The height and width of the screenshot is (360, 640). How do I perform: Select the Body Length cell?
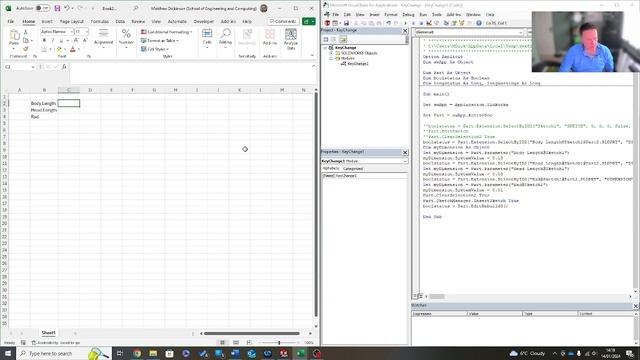[x=43, y=103]
